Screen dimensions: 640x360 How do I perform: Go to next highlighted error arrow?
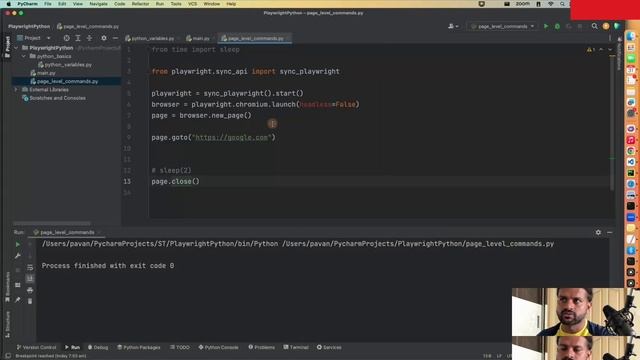click(x=610, y=49)
